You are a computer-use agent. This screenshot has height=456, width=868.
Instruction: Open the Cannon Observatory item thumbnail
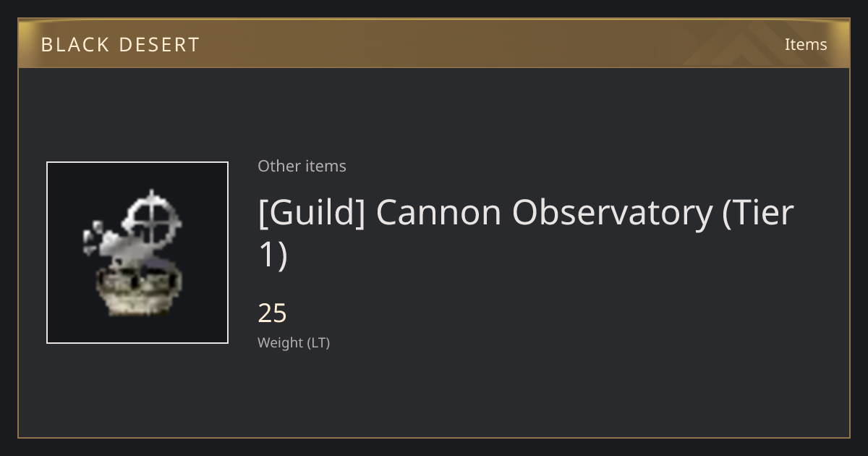click(x=137, y=253)
